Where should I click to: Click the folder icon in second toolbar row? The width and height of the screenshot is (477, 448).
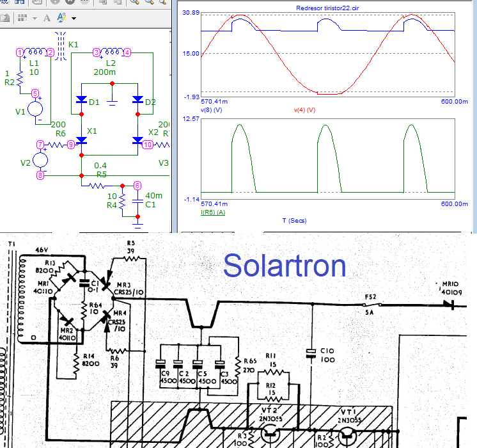point(5,18)
